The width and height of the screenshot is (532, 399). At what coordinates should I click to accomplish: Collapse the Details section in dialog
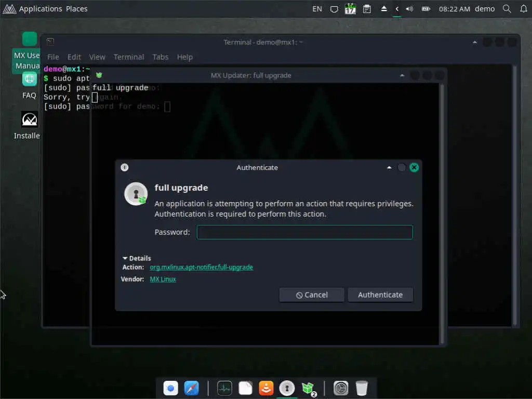(137, 258)
